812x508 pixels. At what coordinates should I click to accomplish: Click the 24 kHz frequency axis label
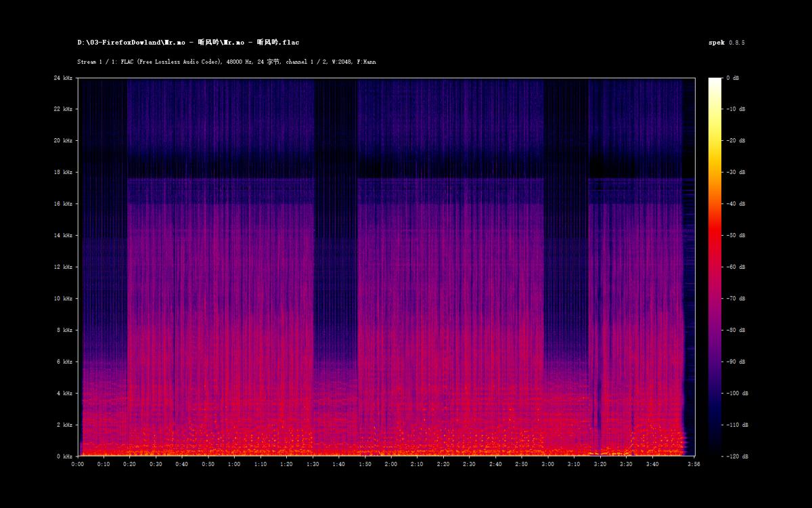(63, 78)
